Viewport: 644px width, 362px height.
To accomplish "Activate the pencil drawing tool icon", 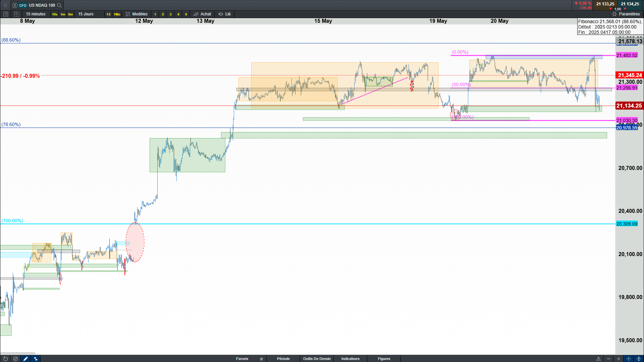I will click(25, 359).
